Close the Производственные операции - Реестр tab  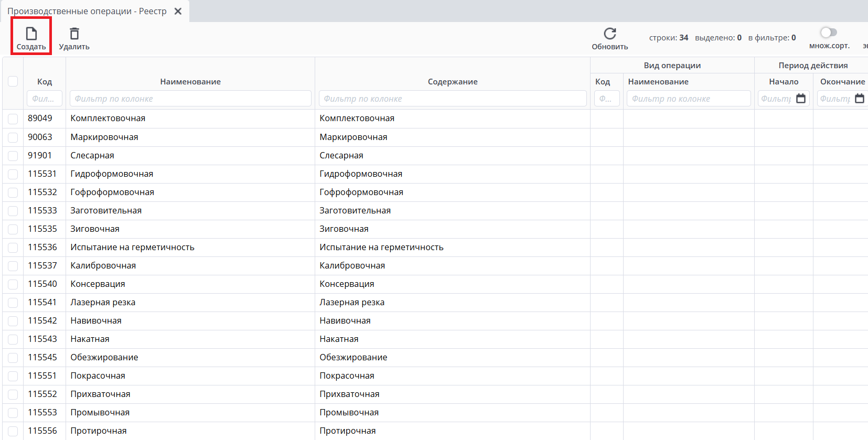tap(178, 11)
